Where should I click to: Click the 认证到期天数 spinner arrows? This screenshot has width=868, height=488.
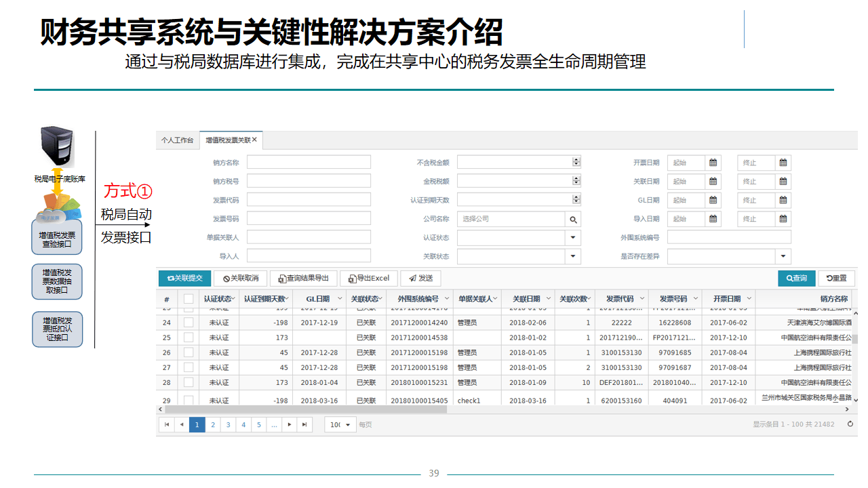[x=576, y=199]
